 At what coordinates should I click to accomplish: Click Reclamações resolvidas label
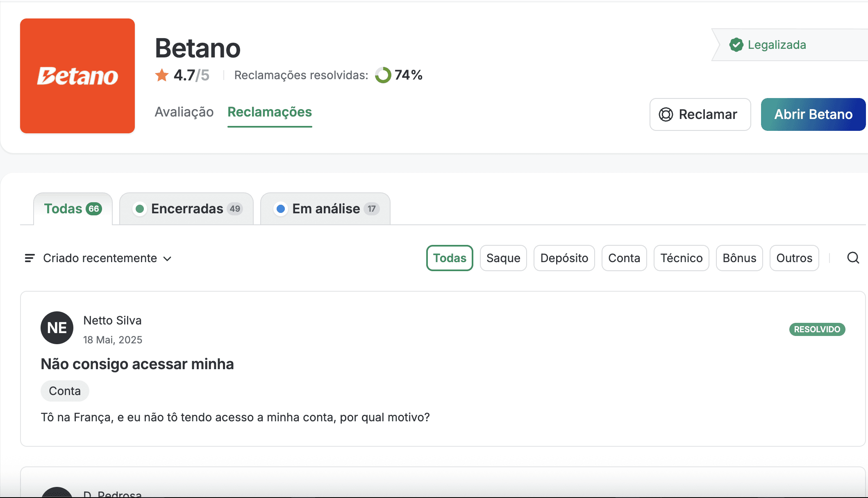[x=301, y=75]
